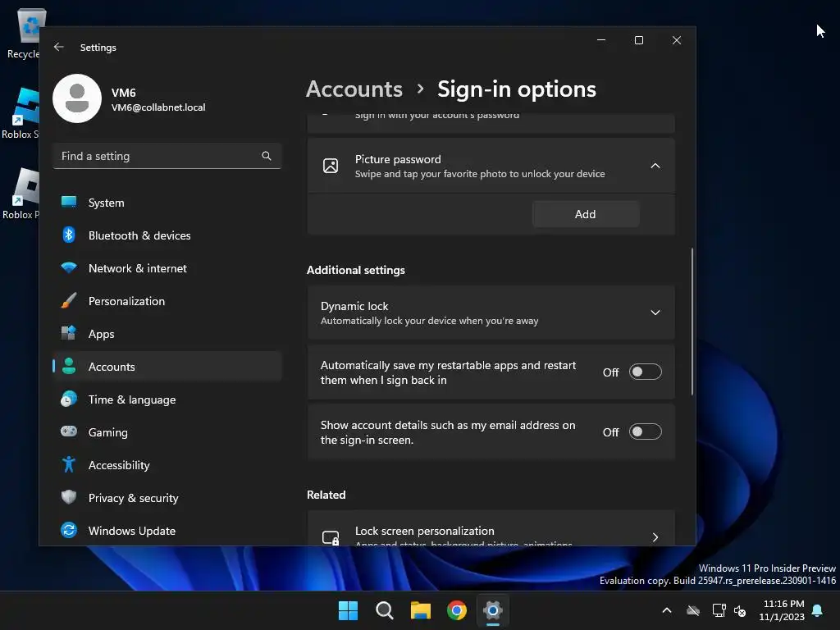The width and height of the screenshot is (840, 630).
Task: Click the muted volume tray icon
Action: pyautogui.click(x=740, y=610)
